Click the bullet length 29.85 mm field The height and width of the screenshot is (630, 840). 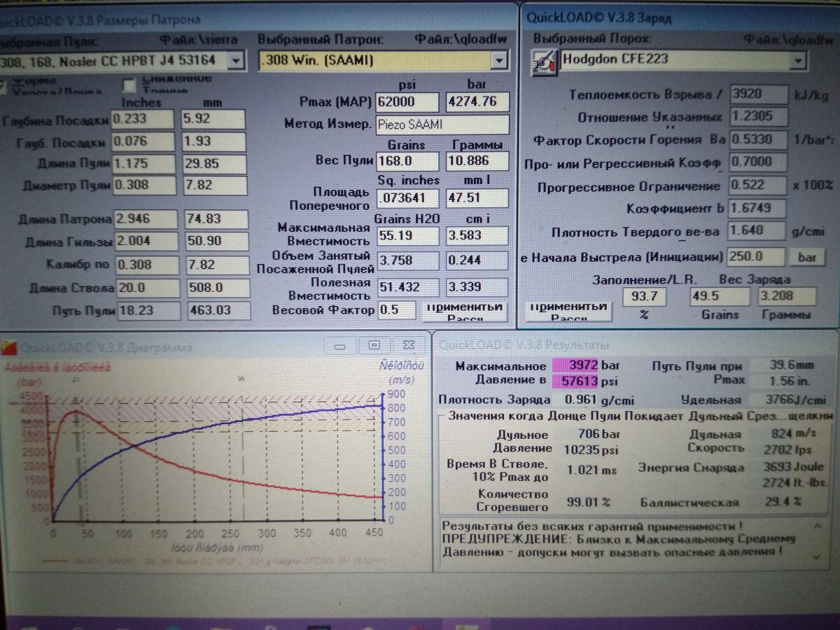(x=214, y=164)
